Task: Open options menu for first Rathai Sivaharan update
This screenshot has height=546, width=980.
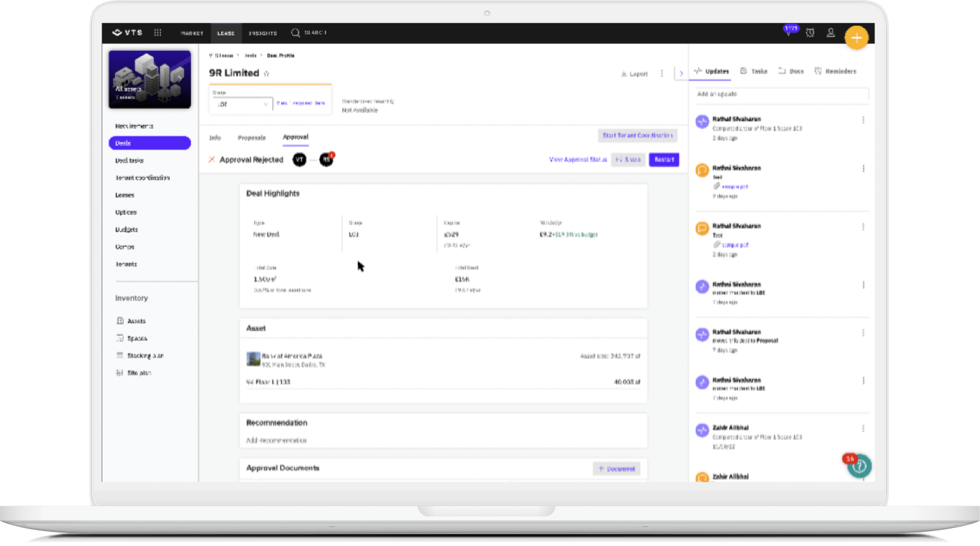Action: pos(863,120)
